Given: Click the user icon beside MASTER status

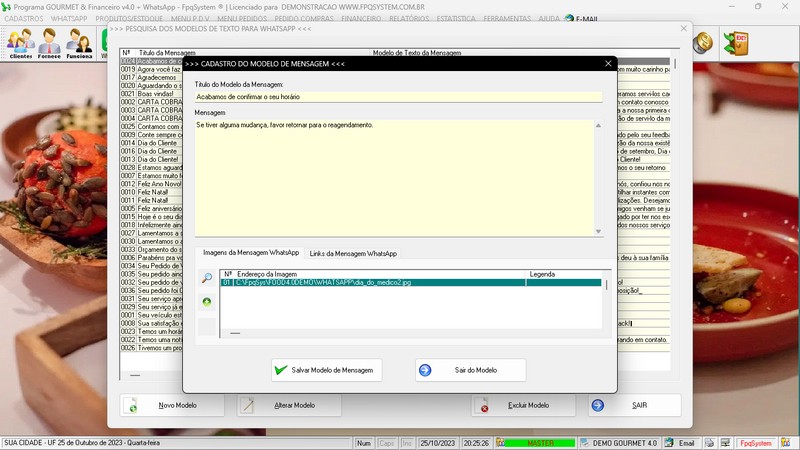Looking at the screenshot, I should click(501, 443).
